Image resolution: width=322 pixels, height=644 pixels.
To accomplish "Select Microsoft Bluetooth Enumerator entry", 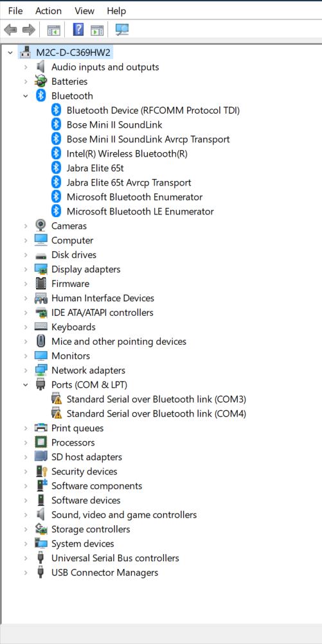I will 134,196.
